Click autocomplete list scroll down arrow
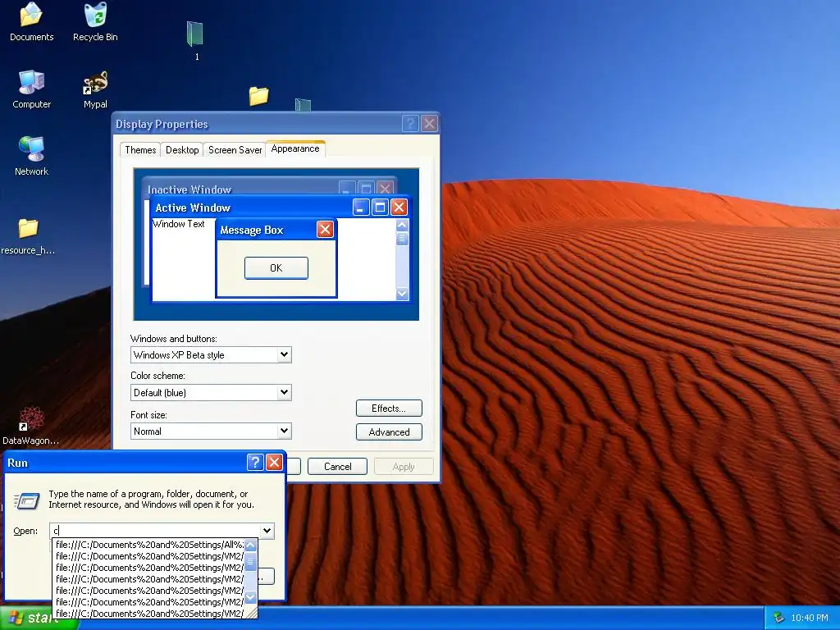 (250, 597)
